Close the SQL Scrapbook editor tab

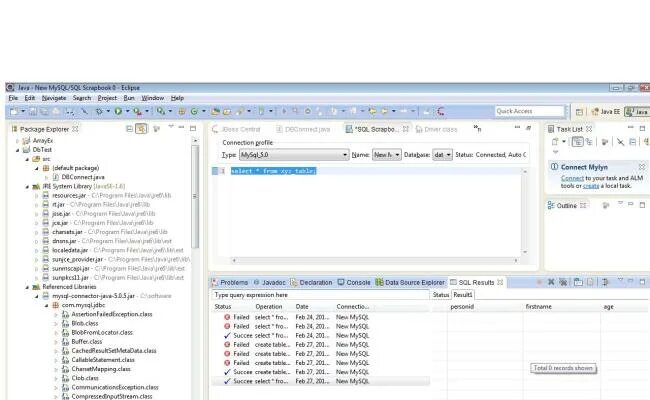(x=405, y=129)
